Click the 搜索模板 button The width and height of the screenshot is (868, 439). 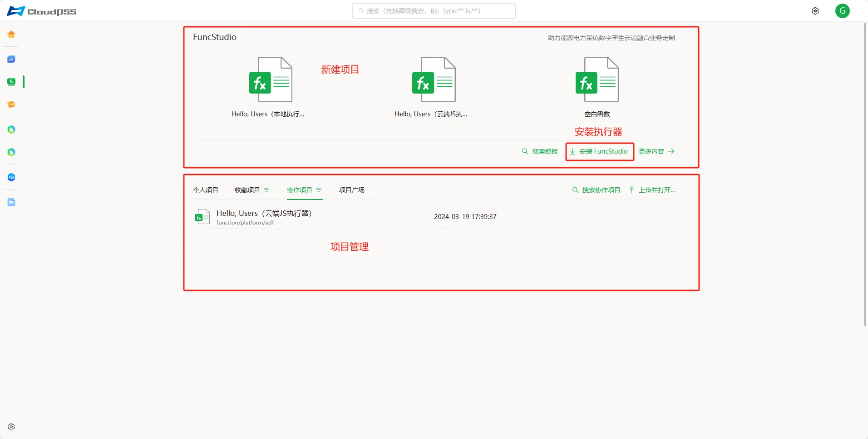click(x=540, y=151)
